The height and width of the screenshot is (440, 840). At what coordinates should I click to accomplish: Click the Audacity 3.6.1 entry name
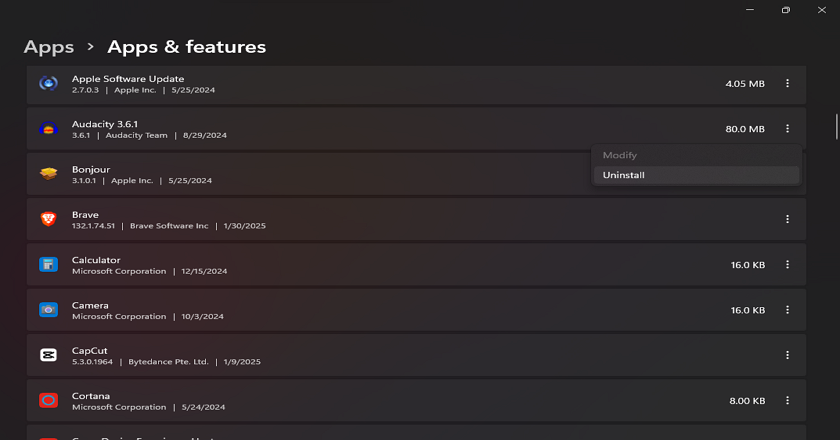[105, 124]
